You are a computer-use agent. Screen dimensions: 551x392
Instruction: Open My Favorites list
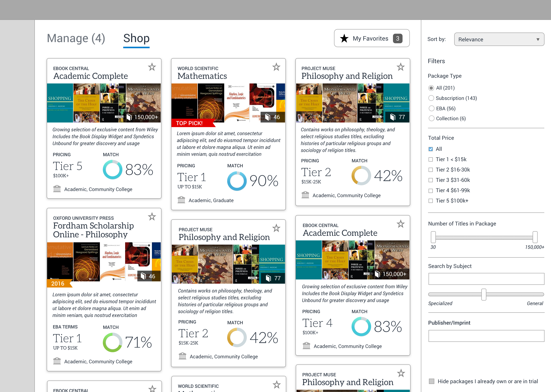(x=372, y=38)
